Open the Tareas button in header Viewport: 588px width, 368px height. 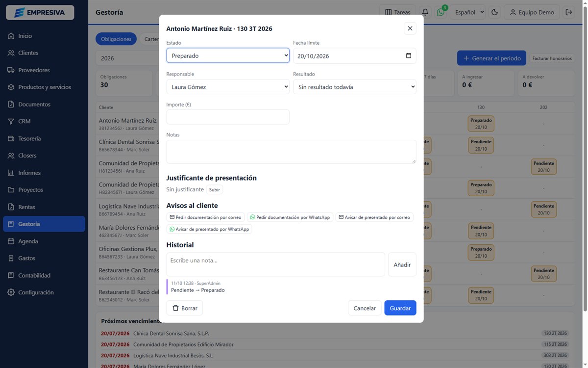pyautogui.click(x=398, y=12)
